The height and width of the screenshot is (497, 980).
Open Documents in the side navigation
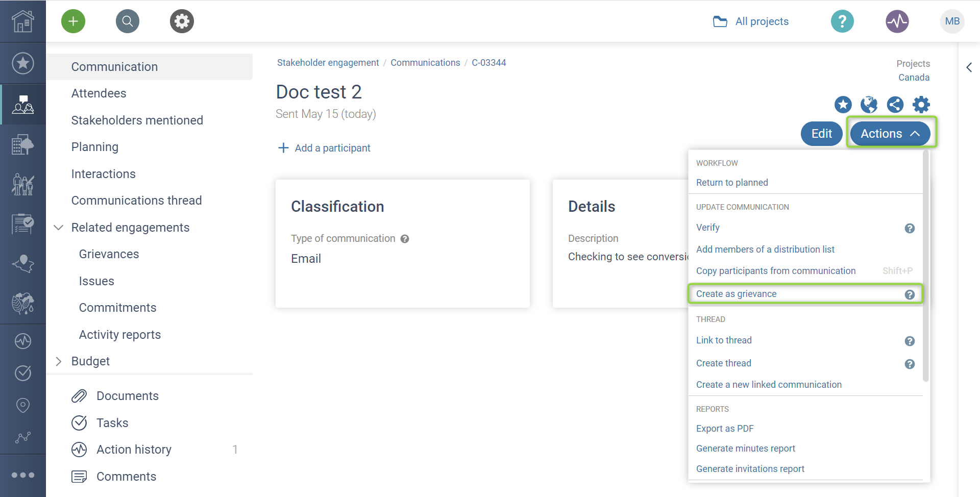tap(127, 396)
